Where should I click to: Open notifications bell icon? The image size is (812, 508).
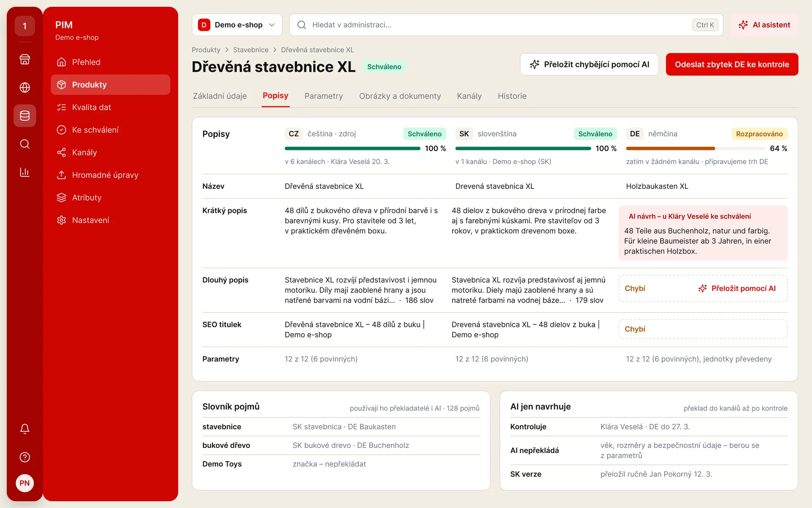point(25,429)
